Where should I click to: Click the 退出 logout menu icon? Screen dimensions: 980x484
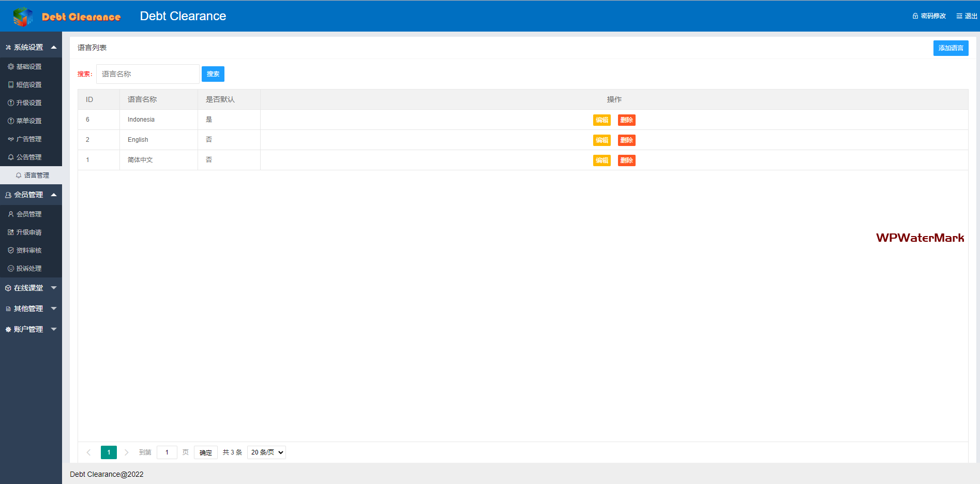pos(959,16)
